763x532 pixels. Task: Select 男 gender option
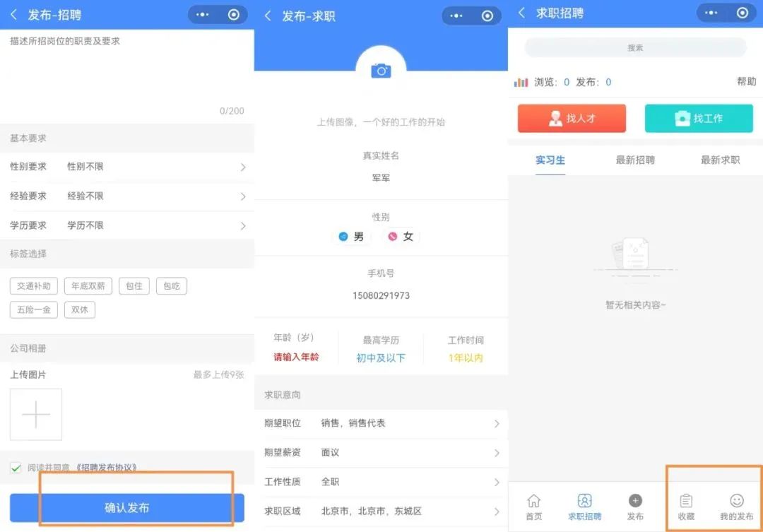coord(350,237)
